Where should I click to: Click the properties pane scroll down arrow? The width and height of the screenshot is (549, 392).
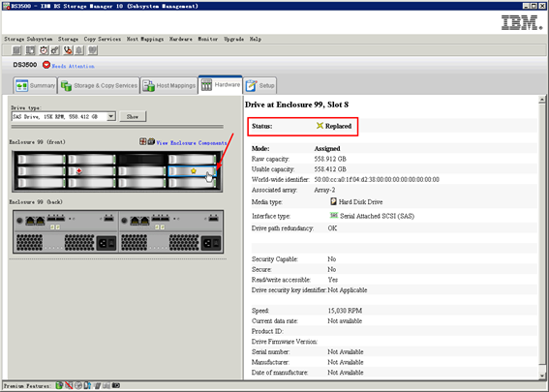(542, 376)
